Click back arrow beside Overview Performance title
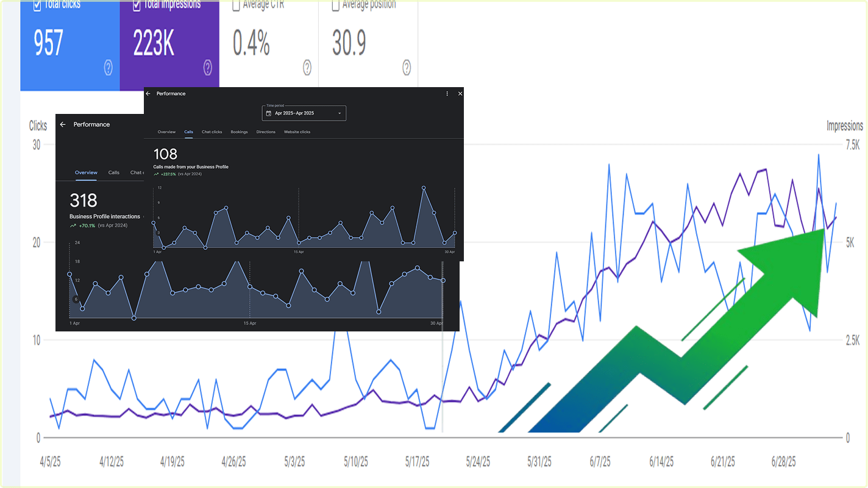 [63, 124]
